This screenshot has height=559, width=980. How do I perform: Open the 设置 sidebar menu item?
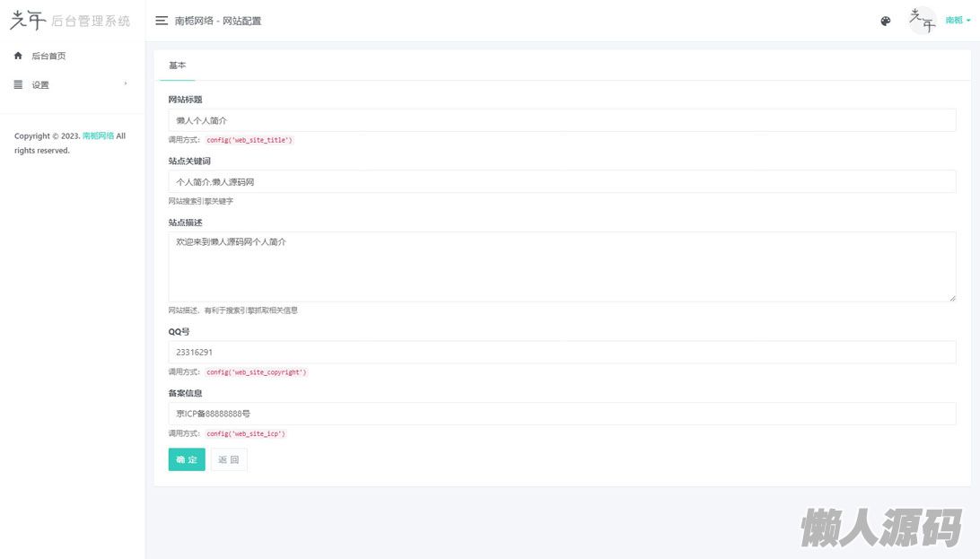[72, 84]
